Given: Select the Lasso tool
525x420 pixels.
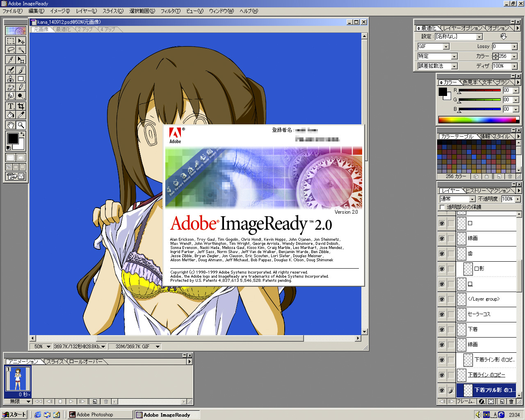Looking at the screenshot, I should pos(11,50).
